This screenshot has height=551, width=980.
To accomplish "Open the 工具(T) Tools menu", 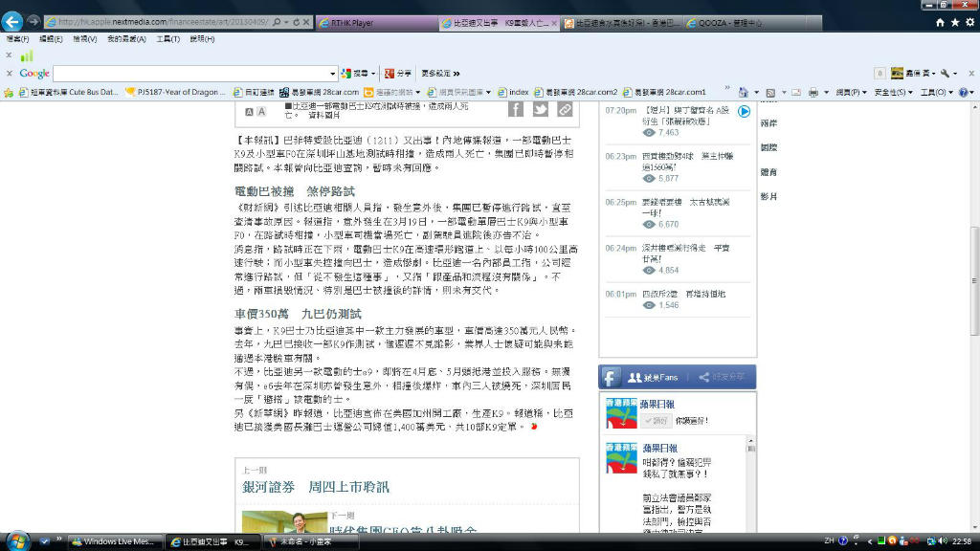I will click(168, 38).
